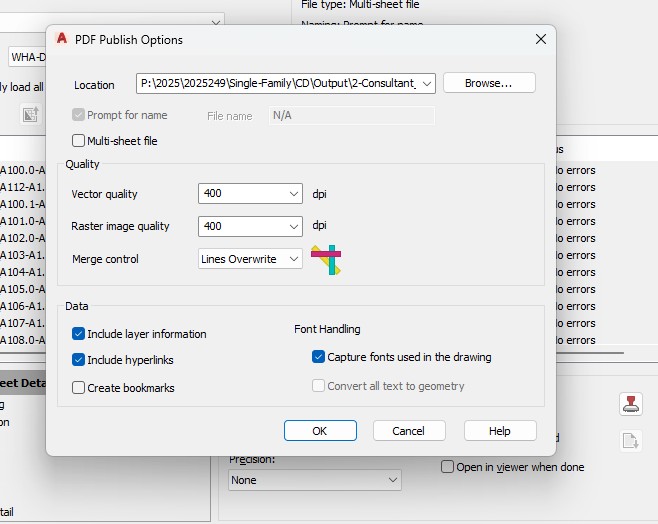Screen dimensions: 658x524
Task: Tick Open in viewer when done
Action: 448,467
